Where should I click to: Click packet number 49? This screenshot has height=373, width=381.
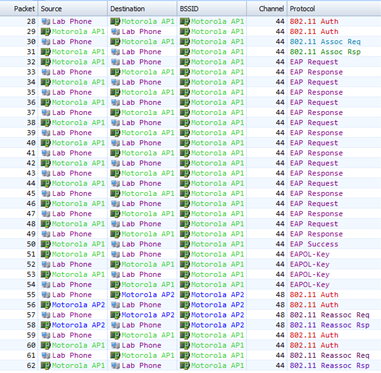tap(31, 234)
